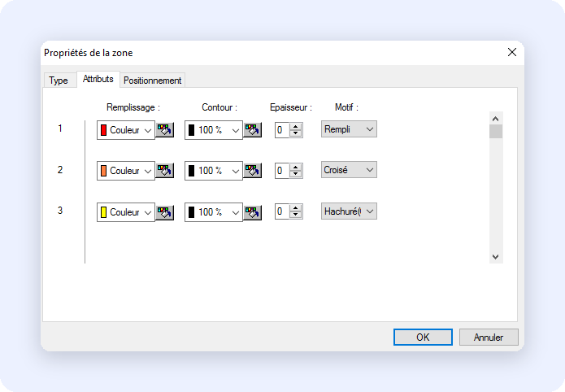The height and width of the screenshot is (392, 565).
Task: Decrease Epaisseur value in row 3
Action: click(x=296, y=216)
